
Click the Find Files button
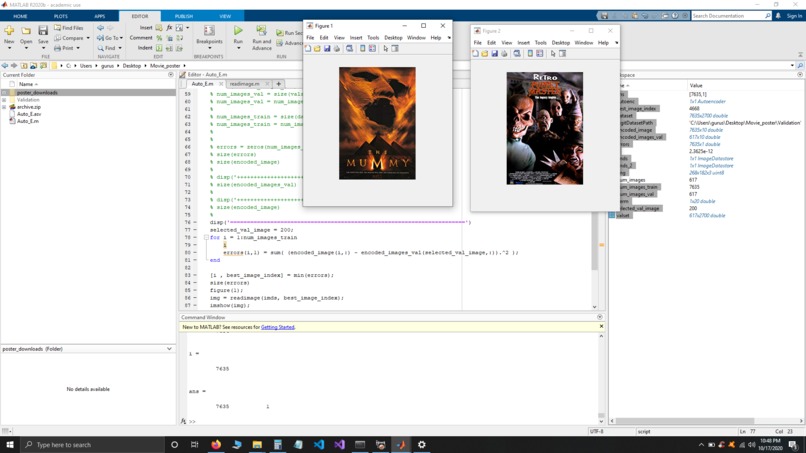pyautogui.click(x=69, y=28)
